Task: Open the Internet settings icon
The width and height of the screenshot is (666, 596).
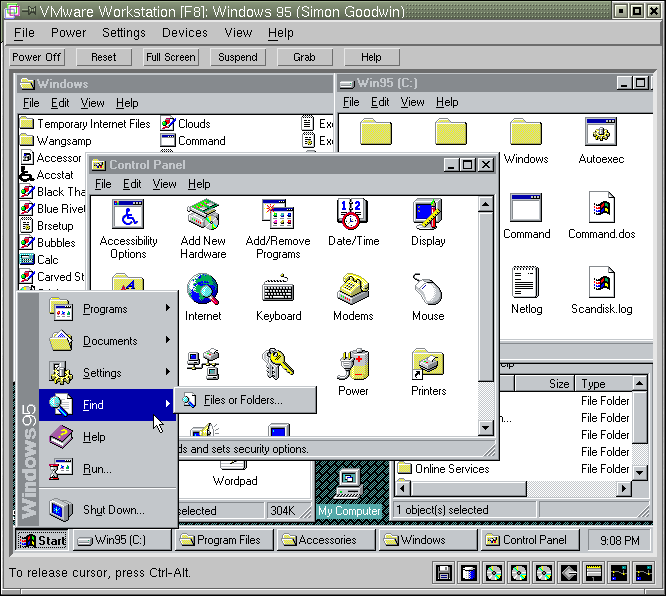Action: (x=203, y=297)
